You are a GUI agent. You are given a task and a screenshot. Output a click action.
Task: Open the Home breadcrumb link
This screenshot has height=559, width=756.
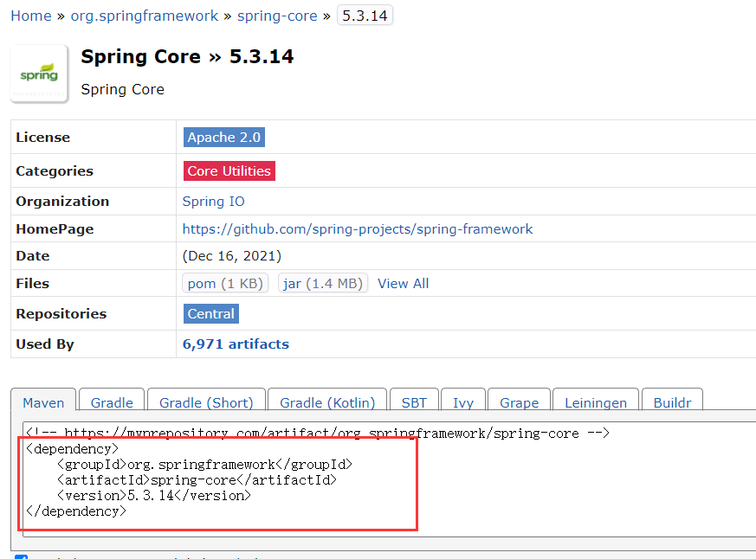(31, 16)
